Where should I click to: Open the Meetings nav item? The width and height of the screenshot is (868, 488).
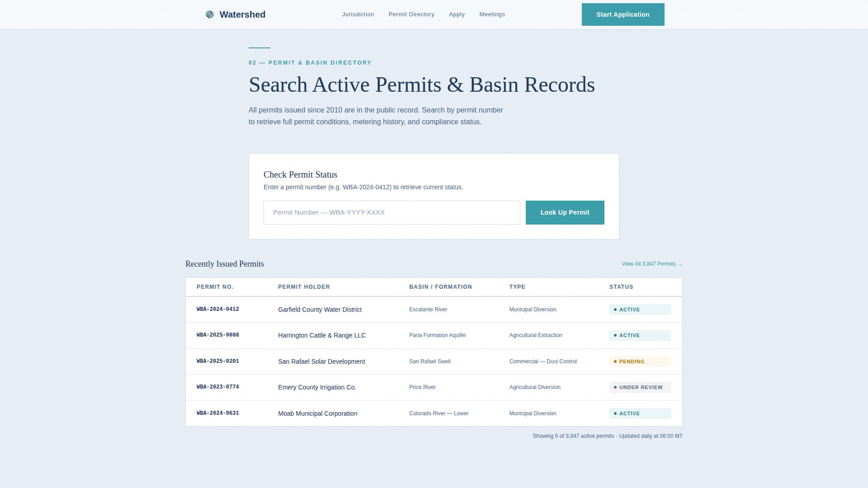pos(492,14)
